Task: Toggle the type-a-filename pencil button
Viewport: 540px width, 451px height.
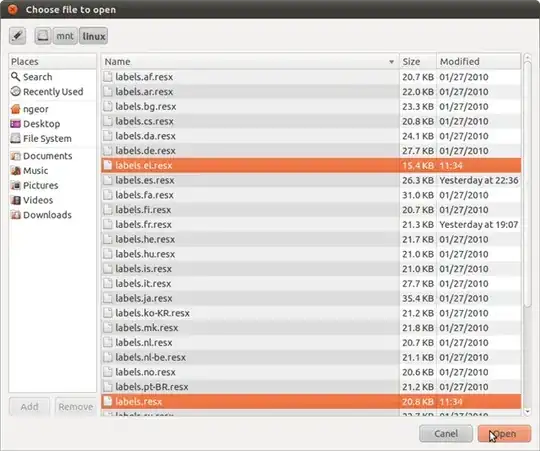Action: point(17,36)
